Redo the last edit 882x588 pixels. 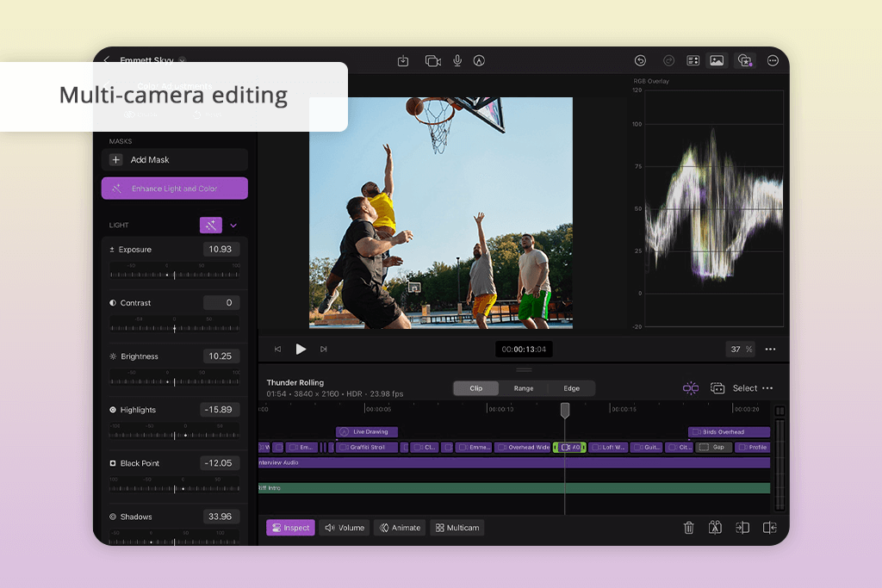pyautogui.click(x=668, y=61)
